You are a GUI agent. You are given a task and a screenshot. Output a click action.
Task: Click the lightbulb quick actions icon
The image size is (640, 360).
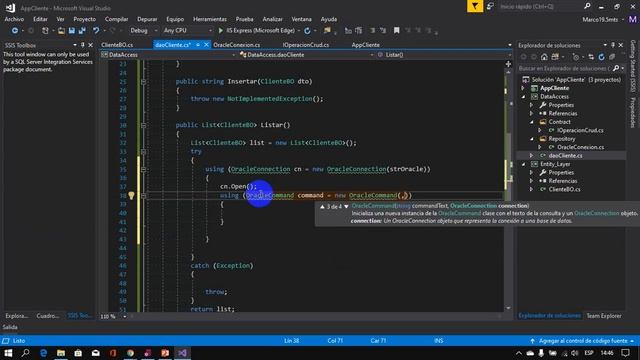click(131, 196)
